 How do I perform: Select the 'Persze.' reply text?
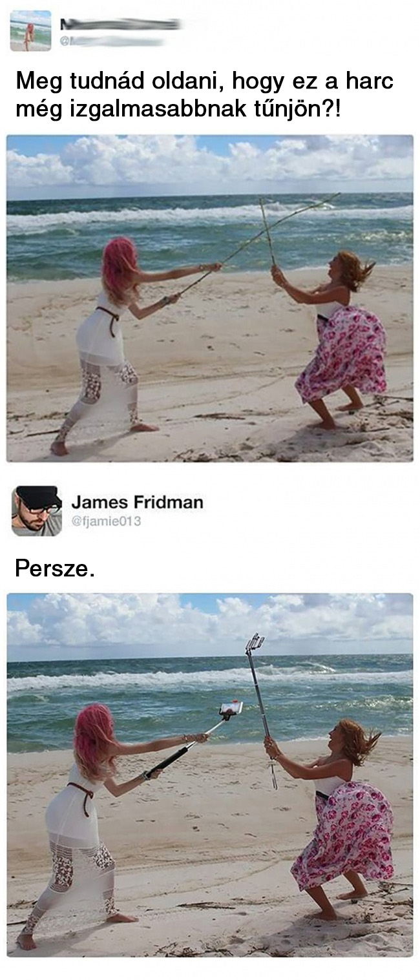point(55,569)
